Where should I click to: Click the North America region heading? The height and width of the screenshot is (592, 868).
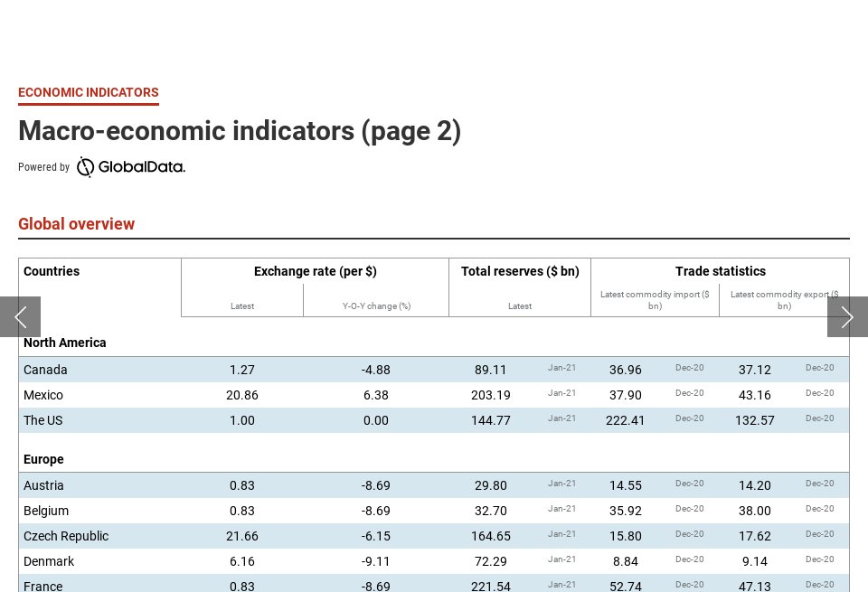(65, 343)
